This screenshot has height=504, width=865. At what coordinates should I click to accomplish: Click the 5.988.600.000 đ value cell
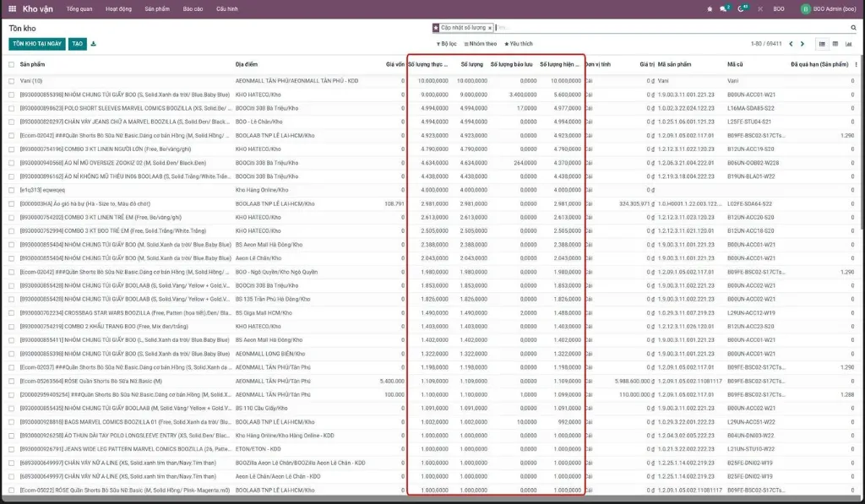click(634, 381)
